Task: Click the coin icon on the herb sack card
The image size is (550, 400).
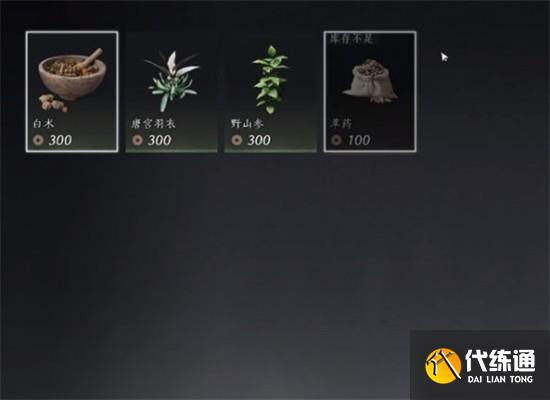Action: coord(336,140)
